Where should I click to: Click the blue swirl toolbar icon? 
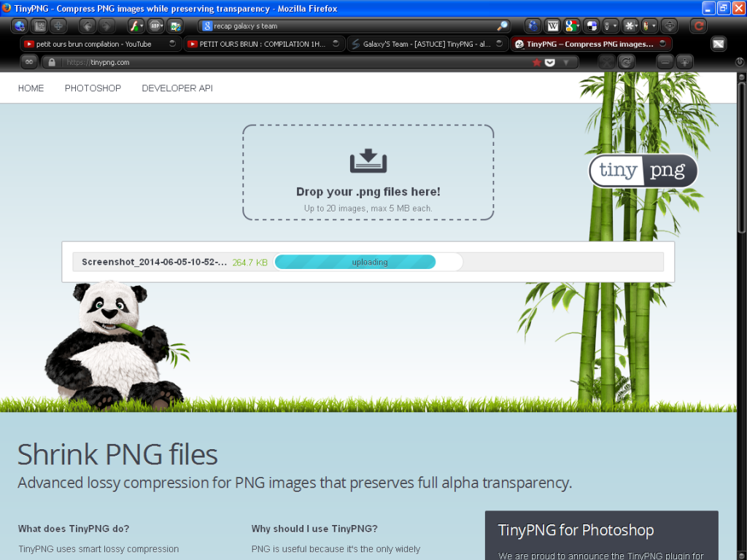[533, 26]
